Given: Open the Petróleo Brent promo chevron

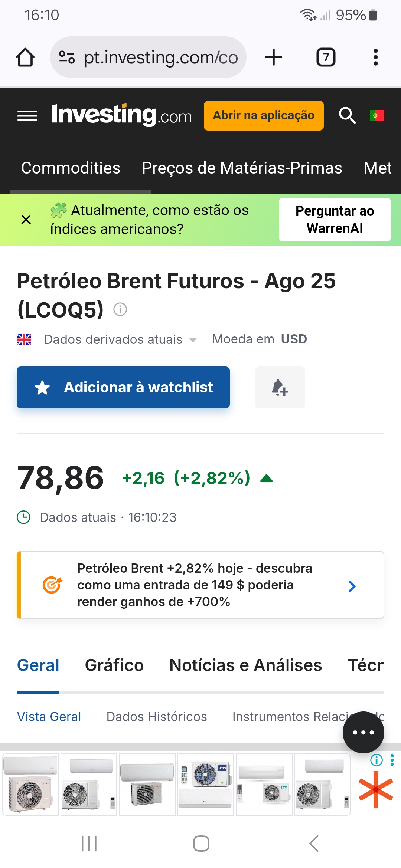Looking at the screenshot, I should click(352, 586).
